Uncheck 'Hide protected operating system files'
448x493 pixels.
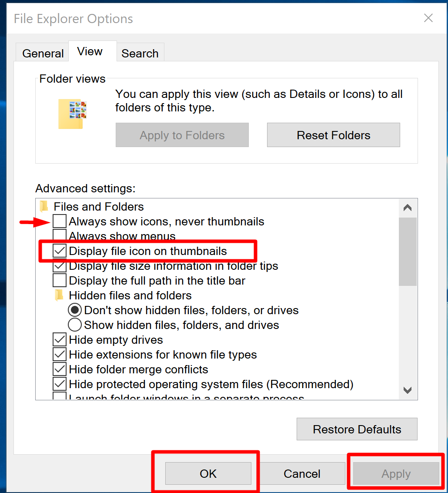pyautogui.click(x=59, y=384)
